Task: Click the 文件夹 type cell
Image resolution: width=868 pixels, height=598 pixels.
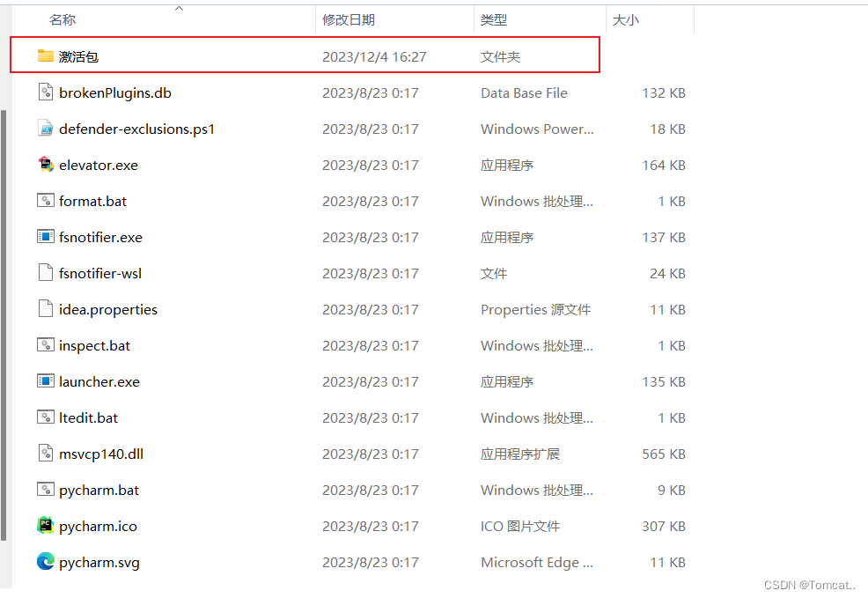Action: (500, 56)
